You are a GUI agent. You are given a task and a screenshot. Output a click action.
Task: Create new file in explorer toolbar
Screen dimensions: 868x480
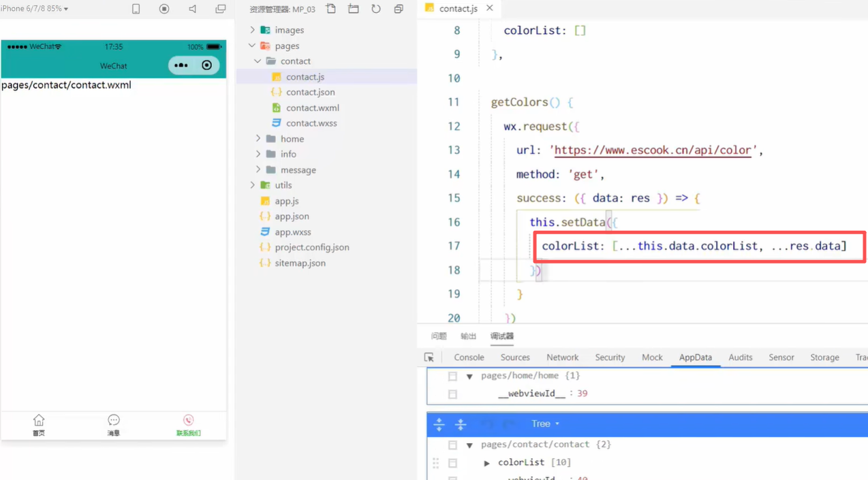(x=331, y=9)
